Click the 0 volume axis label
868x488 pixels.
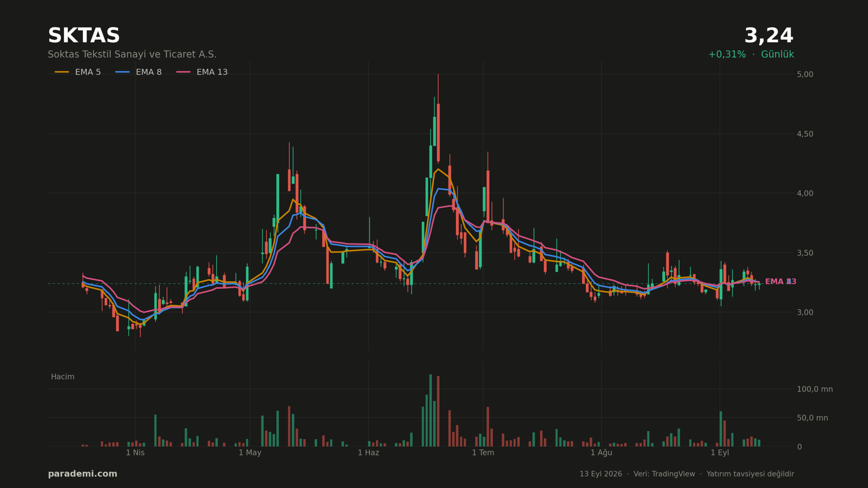pyautogui.click(x=799, y=447)
